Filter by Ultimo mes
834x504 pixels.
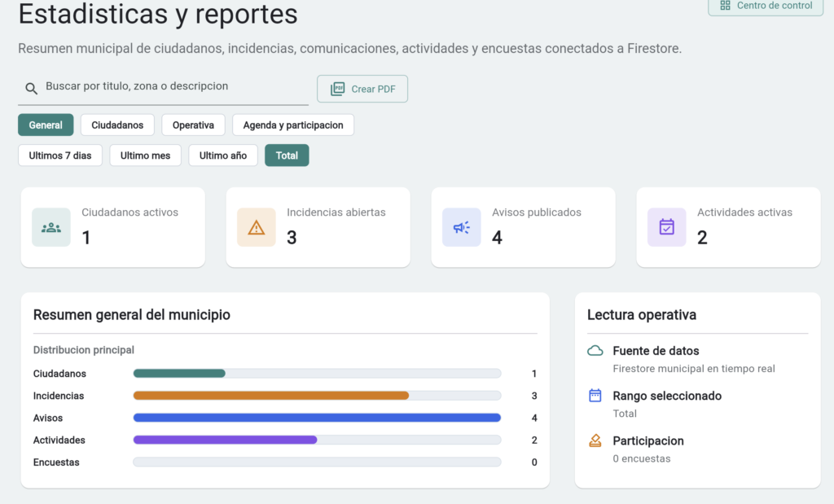click(145, 156)
